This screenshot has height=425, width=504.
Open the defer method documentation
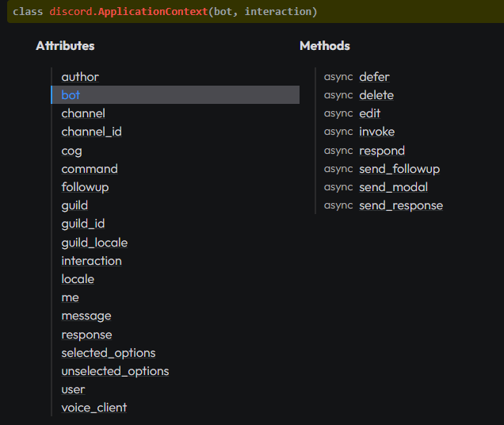[x=374, y=77]
